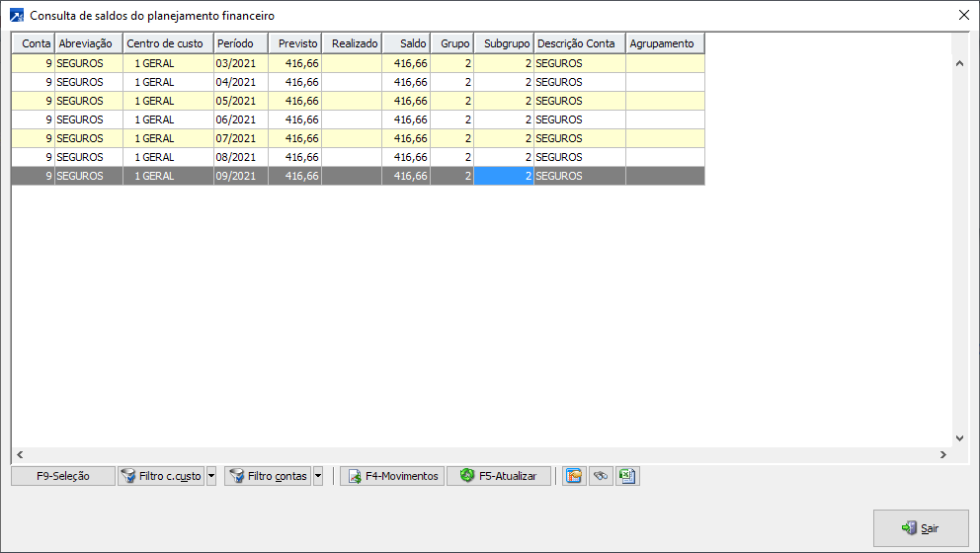
Task: Open the Filtro contas dropdown arrow
Action: click(x=318, y=476)
